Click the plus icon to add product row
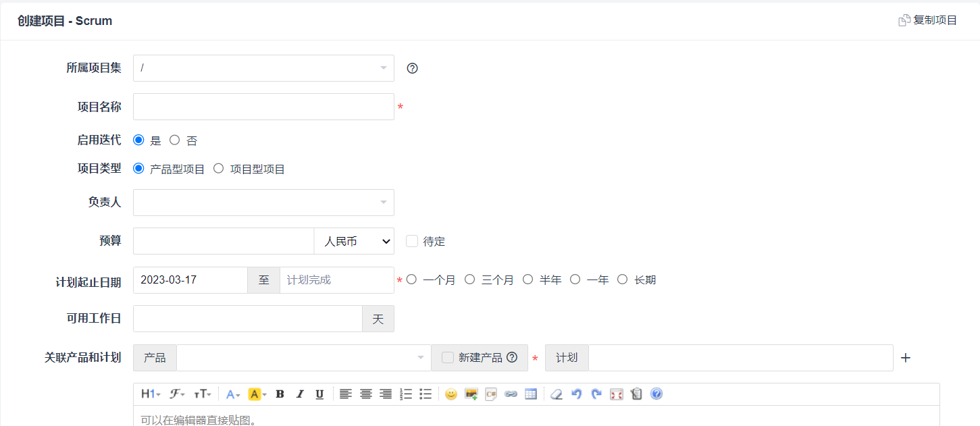 click(x=906, y=358)
